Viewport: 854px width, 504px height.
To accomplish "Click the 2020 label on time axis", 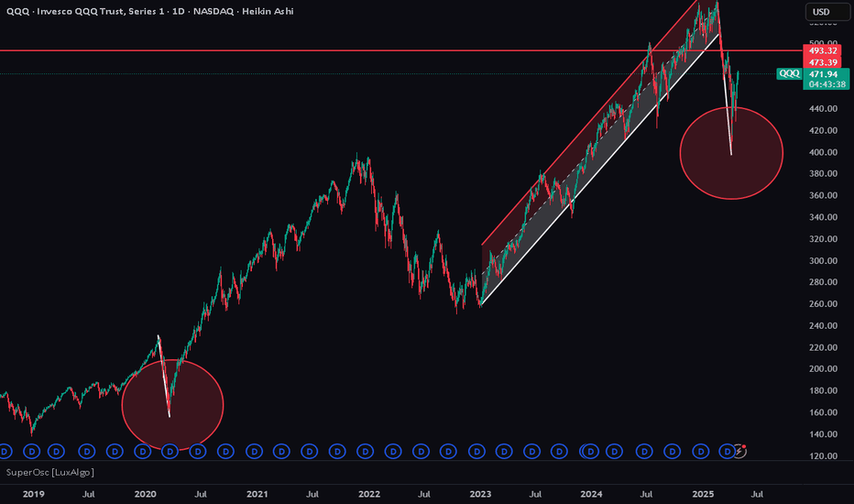I will [x=145, y=494].
